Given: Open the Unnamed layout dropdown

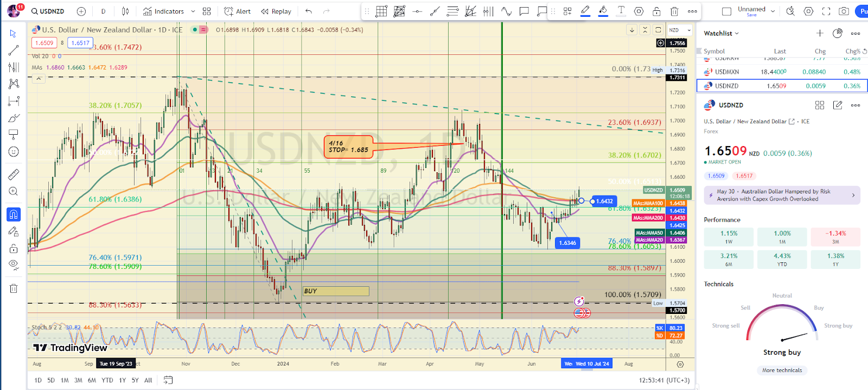Looking at the screenshot, I should (x=756, y=11).
